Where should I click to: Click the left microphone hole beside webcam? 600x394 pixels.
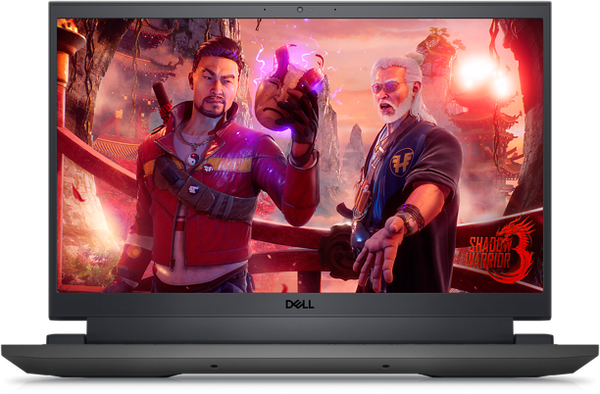click(265, 10)
